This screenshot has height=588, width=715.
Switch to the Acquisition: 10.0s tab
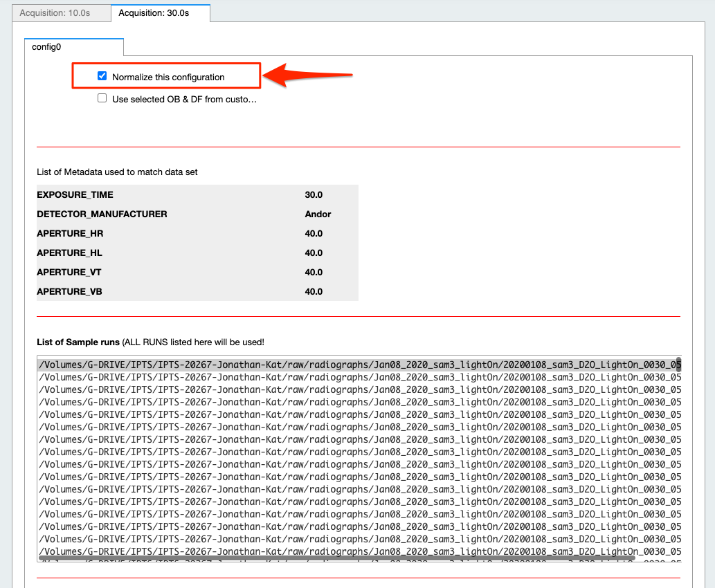[x=55, y=13]
